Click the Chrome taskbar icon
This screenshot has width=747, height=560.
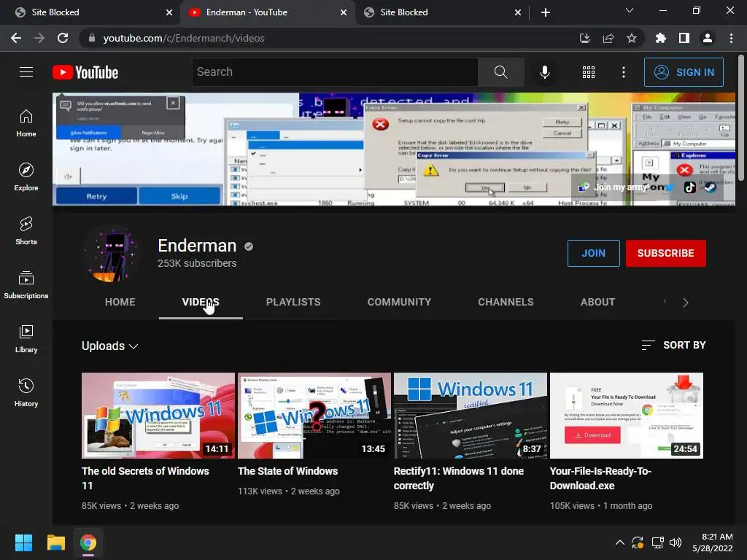pyautogui.click(x=88, y=542)
